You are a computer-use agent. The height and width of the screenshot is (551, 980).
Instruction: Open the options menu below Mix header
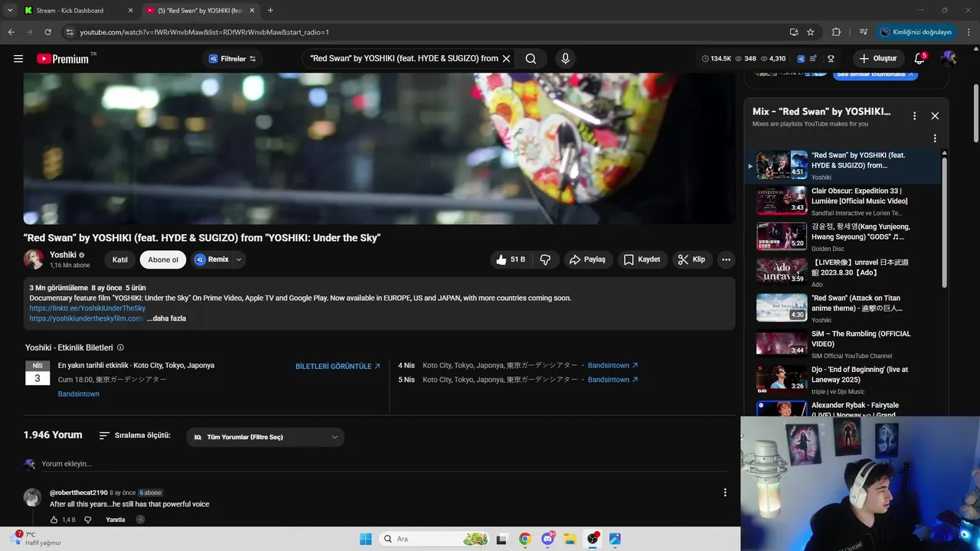click(x=935, y=139)
